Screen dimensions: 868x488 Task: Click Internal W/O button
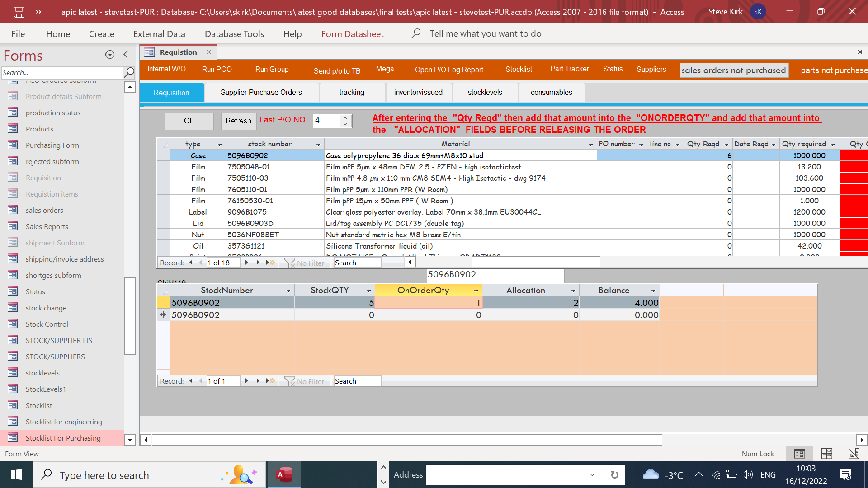pos(166,69)
